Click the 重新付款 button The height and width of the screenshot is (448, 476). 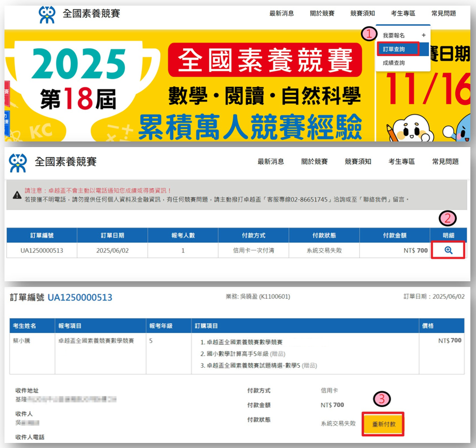tap(383, 424)
